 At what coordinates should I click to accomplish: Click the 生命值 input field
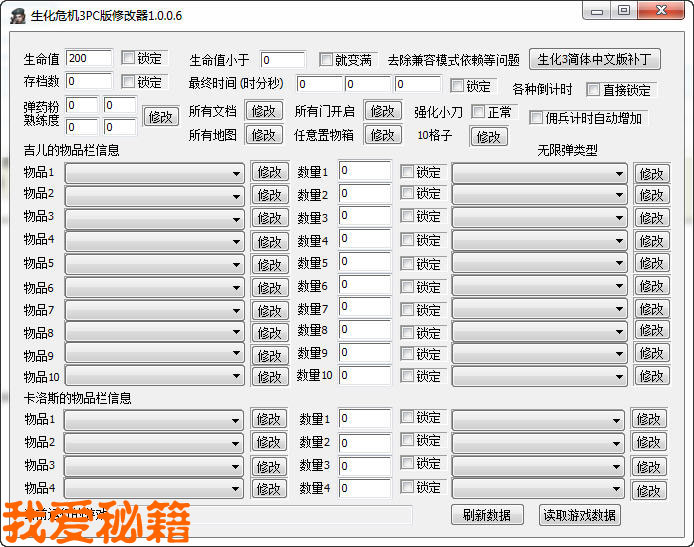[x=89, y=58]
